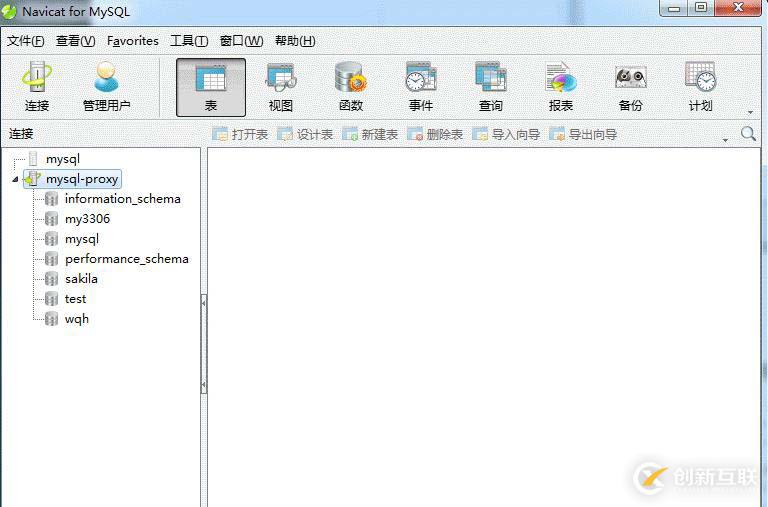Close the Navicat for MySQL window
Viewport: 768px width, 507px height.
point(738,8)
